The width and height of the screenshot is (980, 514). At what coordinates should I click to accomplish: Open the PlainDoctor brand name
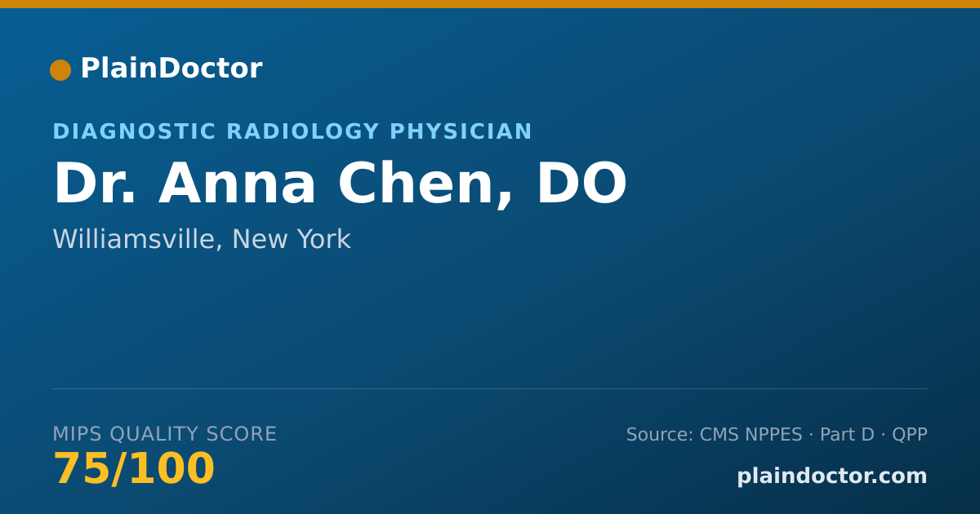coord(171,69)
